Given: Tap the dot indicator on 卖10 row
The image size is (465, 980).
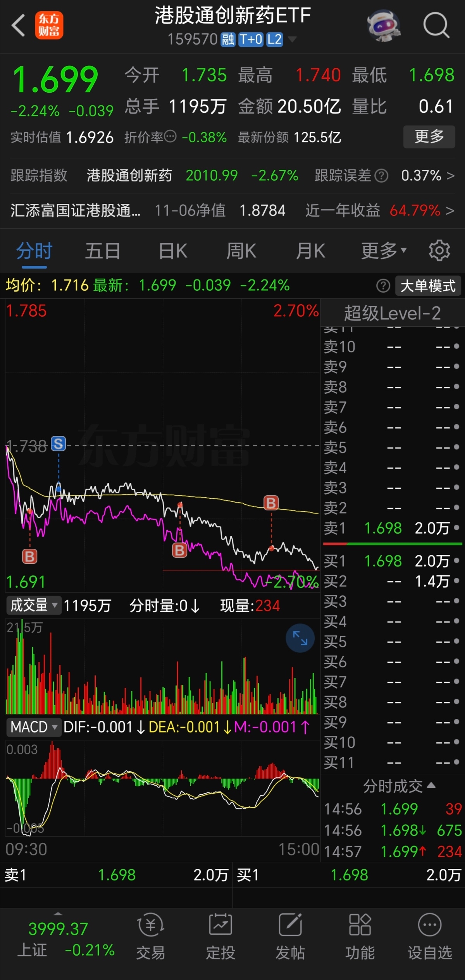Looking at the screenshot, I should [x=456, y=346].
